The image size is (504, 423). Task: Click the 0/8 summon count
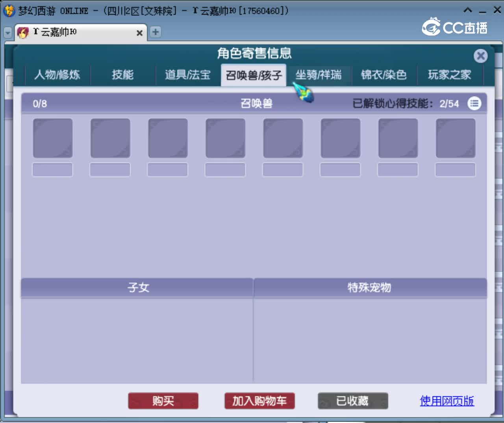(40, 104)
